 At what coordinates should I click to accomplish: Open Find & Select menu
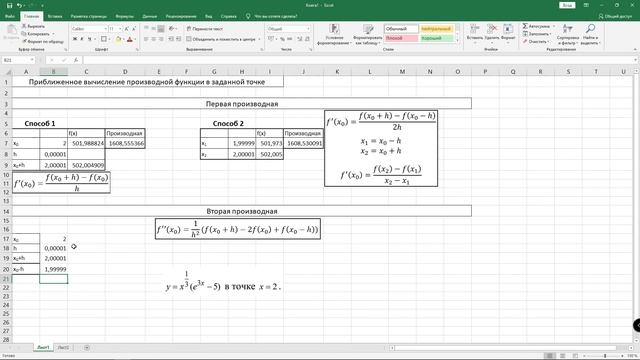[590, 34]
